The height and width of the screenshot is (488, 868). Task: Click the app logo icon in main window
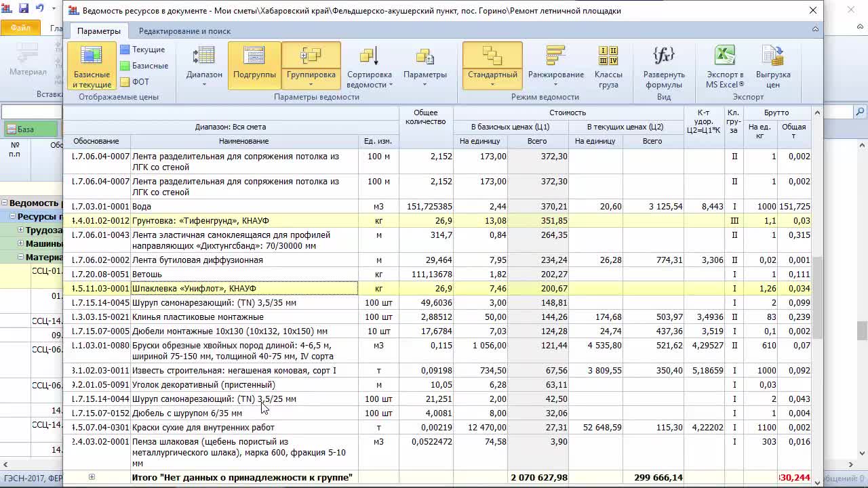coord(7,8)
